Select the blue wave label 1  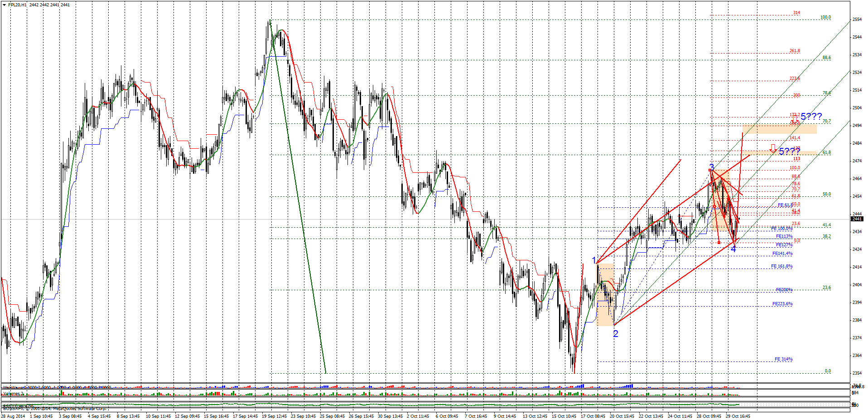point(594,260)
